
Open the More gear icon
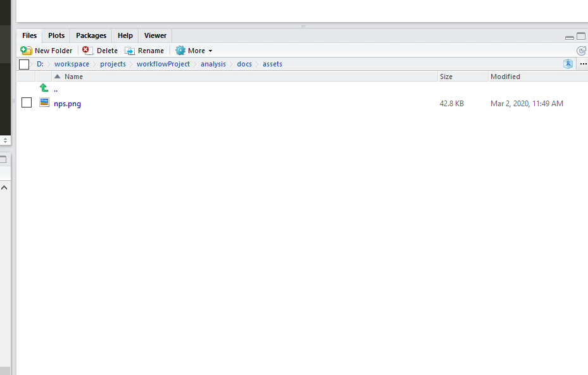click(179, 50)
